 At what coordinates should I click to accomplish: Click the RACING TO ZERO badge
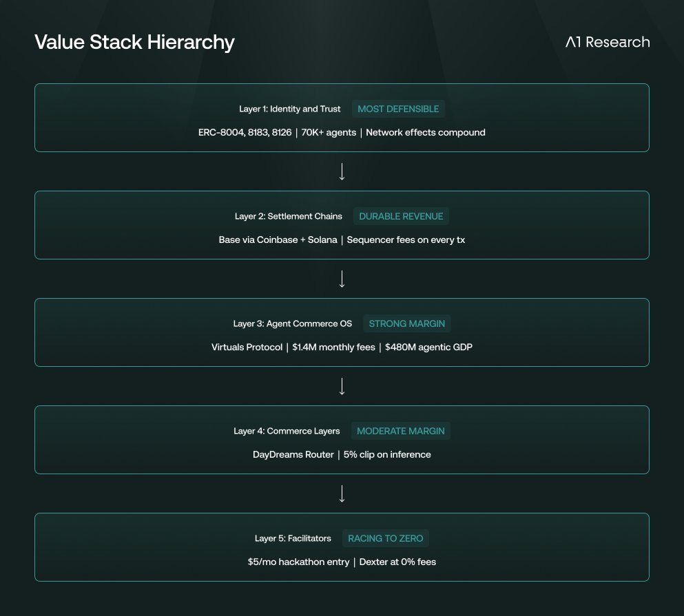386,538
